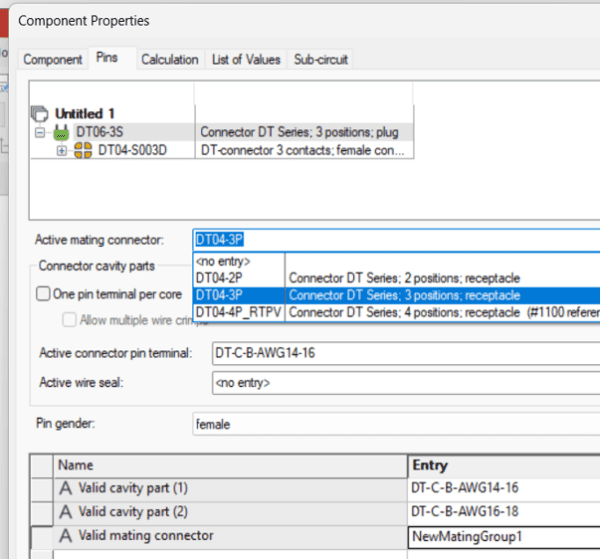Click the orange DT04-S003D pins icon

(x=84, y=150)
